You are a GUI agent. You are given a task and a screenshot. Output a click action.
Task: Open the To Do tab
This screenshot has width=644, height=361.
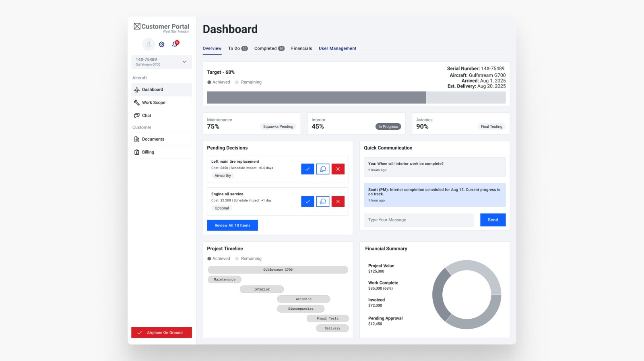pyautogui.click(x=238, y=48)
